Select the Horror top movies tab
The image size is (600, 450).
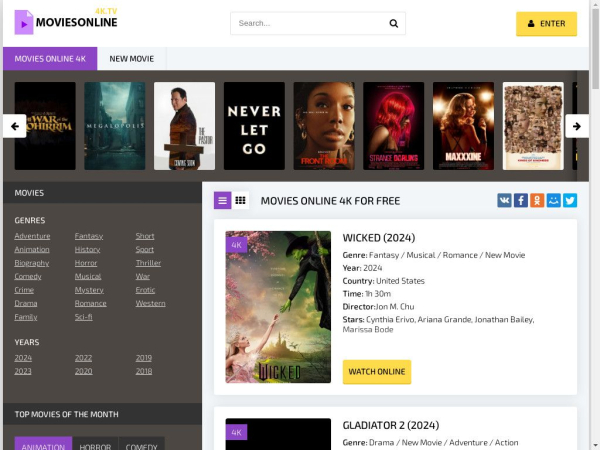pyautogui.click(x=95, y=444)
